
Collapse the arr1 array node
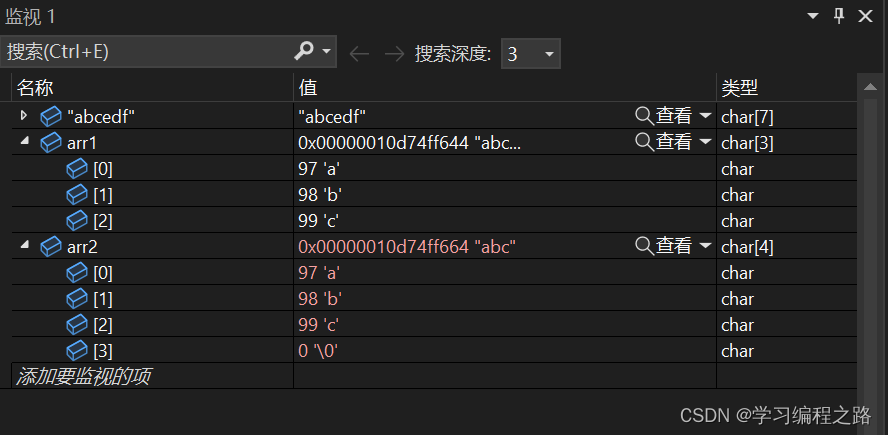point(24,142)
